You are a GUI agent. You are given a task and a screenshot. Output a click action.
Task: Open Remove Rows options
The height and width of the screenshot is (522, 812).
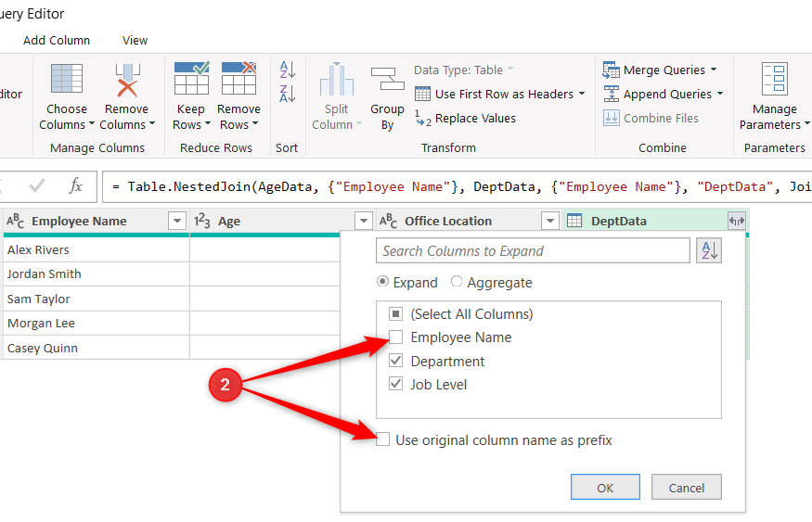[238, 96]
